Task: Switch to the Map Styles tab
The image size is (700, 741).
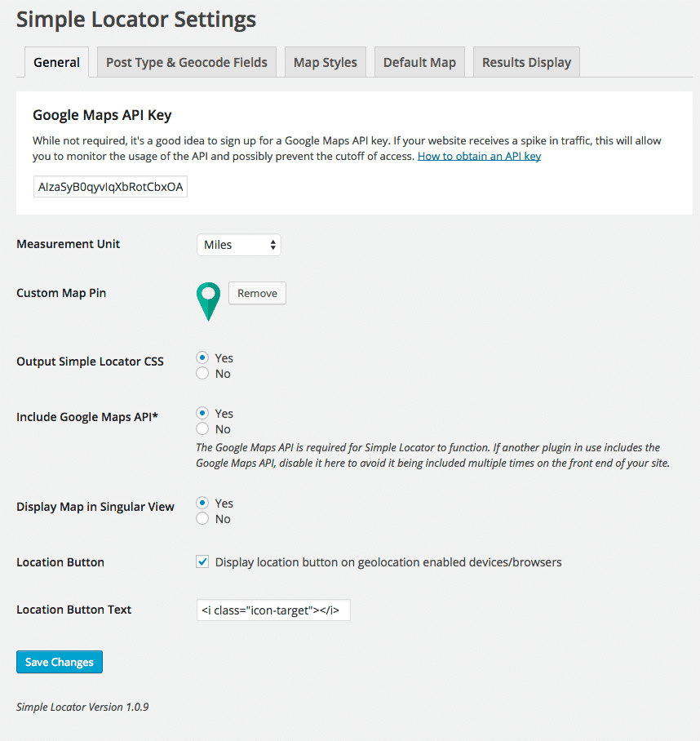Action: pyautogui.click(x=326, y=62)
